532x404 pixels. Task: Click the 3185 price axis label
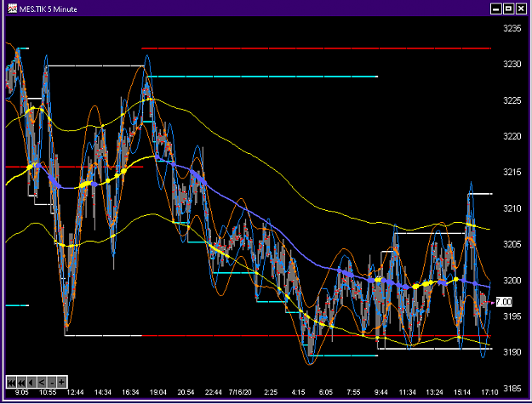click(x=512, y=389)
